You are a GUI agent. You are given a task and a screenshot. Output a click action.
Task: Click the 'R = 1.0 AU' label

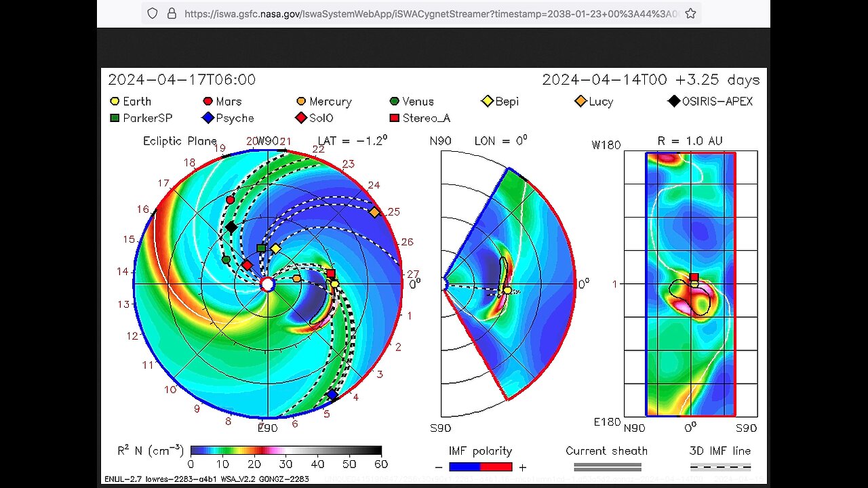(x=690, y=141)
